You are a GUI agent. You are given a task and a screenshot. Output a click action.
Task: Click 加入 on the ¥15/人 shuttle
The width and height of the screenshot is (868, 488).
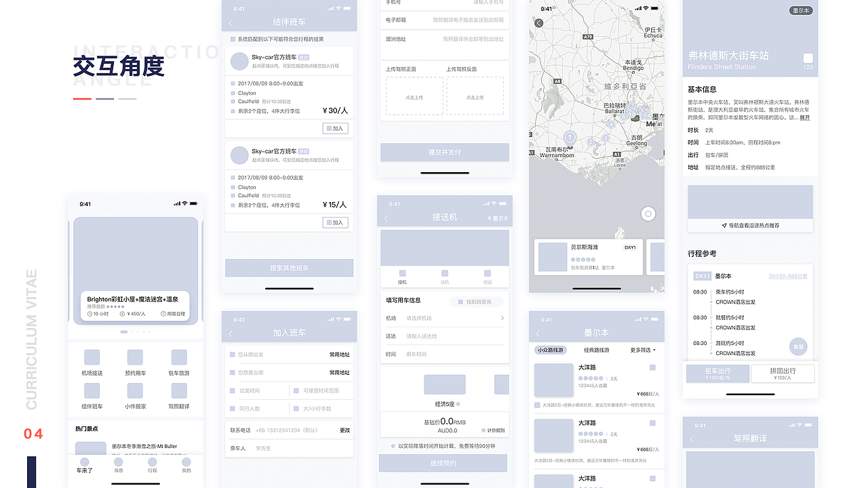(x=336, y=222)
